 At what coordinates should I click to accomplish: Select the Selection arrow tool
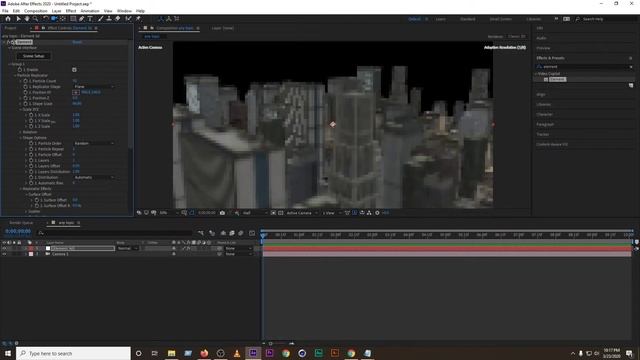(x=18, y=19)
